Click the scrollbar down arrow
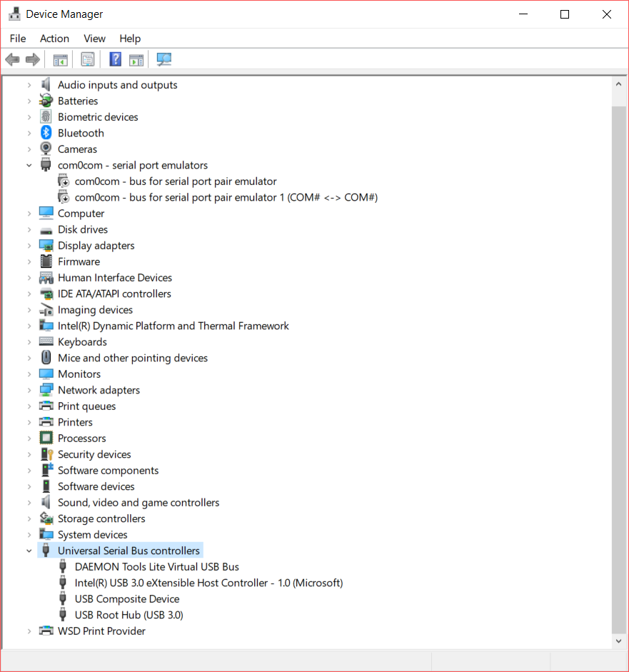Screen dimensions: 629x672 (618, 641)
